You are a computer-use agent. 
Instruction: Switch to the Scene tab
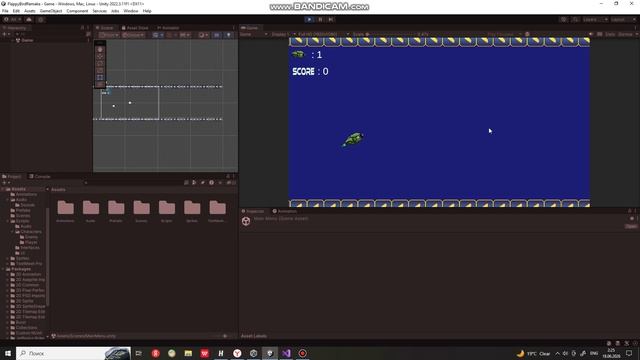coord(105,28)
